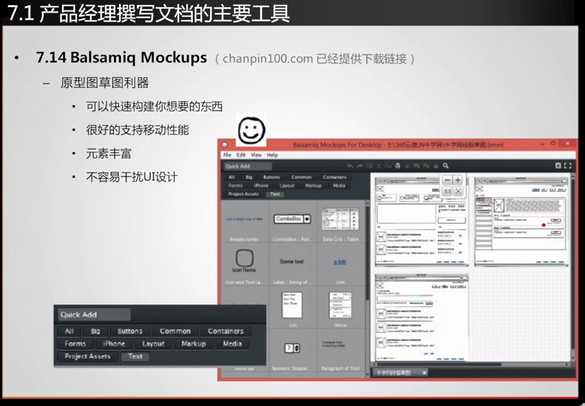Viewport: 585px width, 406px height.
Task: Select the Layout category in enlarged callout
Action: pyautogui.click(x=153, y=344)
